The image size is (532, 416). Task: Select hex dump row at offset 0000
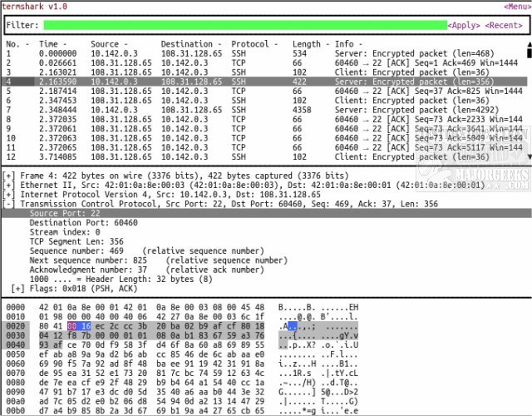tap(182, 307)
